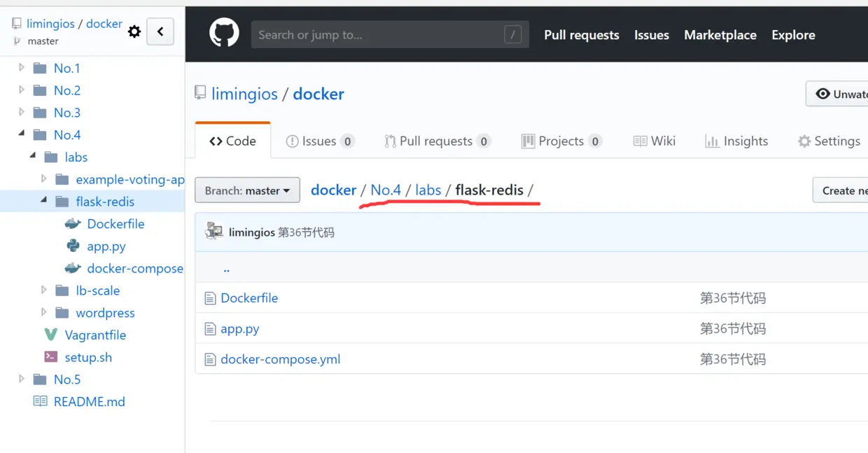Open docker-compose.yml in the file list
This screenshot has width=868, height=453.
(281, 360)
